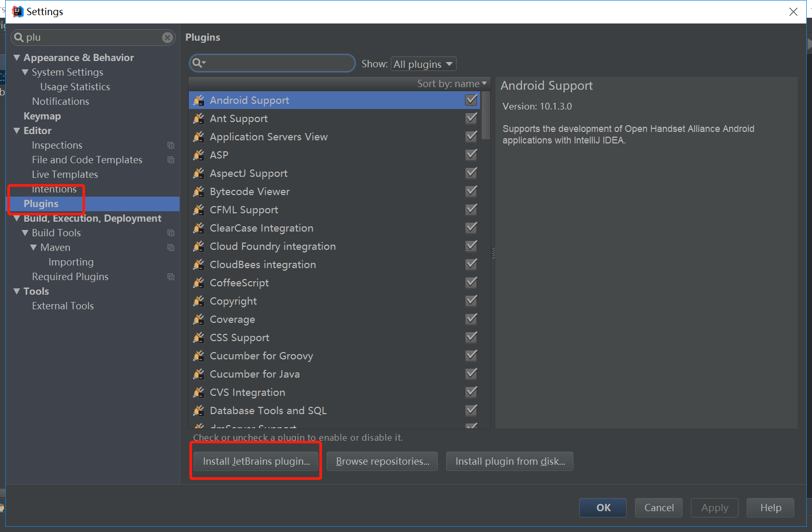Collapse the Editor section arrow
This screenshot has height=532, width=812.
(17, 130)
